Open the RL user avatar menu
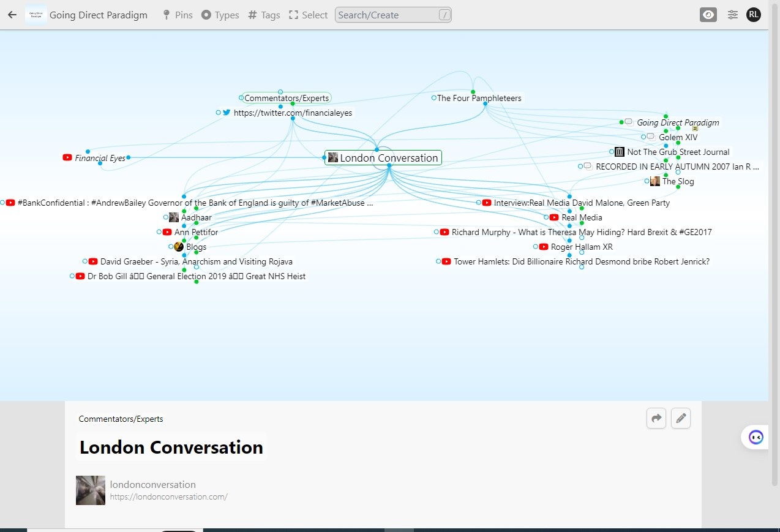Screen dimensions: 780x532 tap(754, 15)
